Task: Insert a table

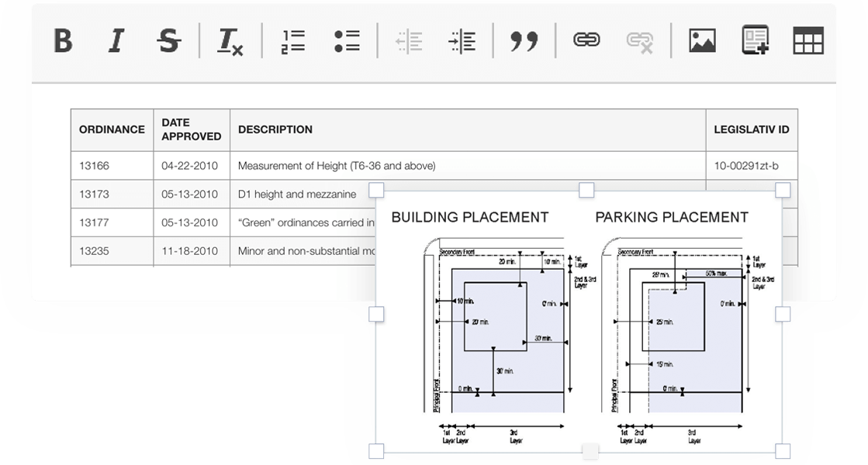Action: 808,40
